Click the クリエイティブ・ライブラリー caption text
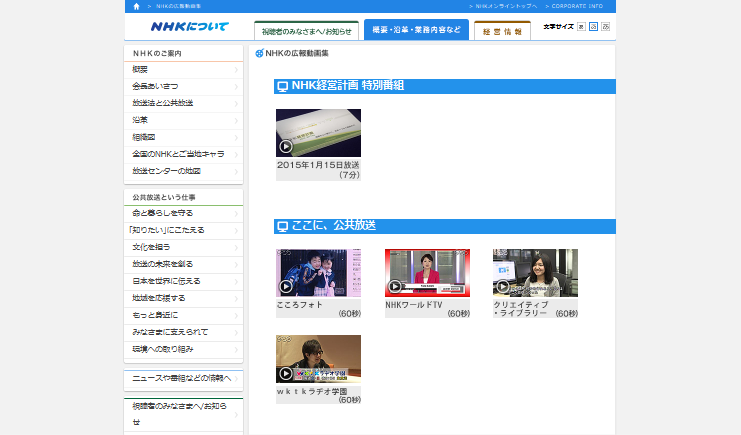Screen dimensions: 741x435 click(535, 309)
